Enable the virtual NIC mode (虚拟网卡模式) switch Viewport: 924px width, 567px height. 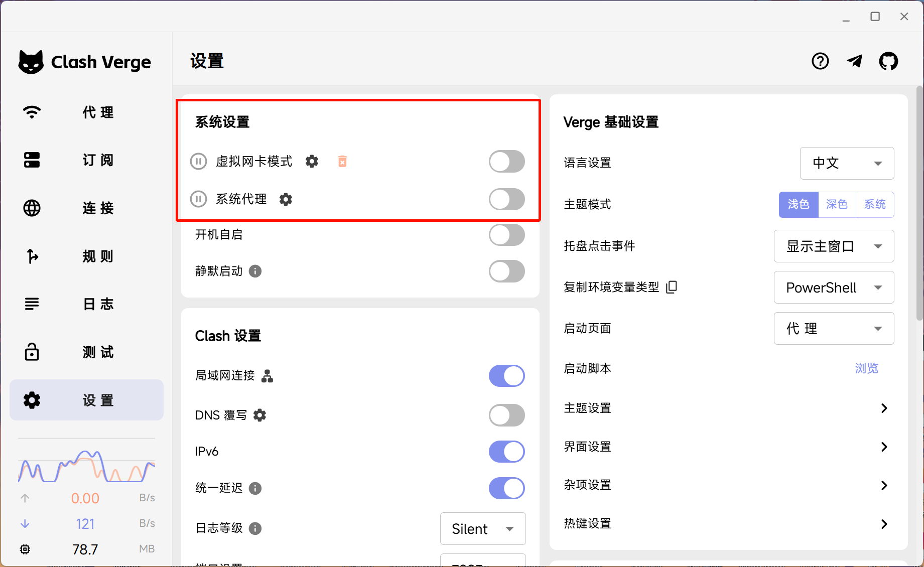click(506, 162)
